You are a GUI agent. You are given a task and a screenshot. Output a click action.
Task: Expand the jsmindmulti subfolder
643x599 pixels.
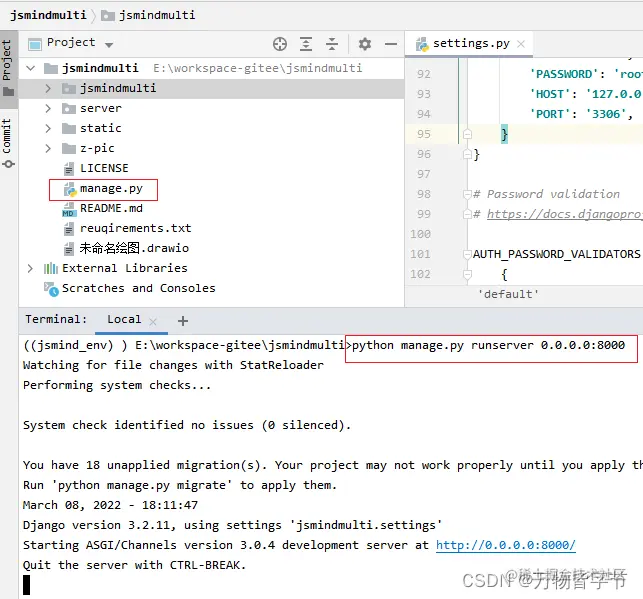coord(48,88)
